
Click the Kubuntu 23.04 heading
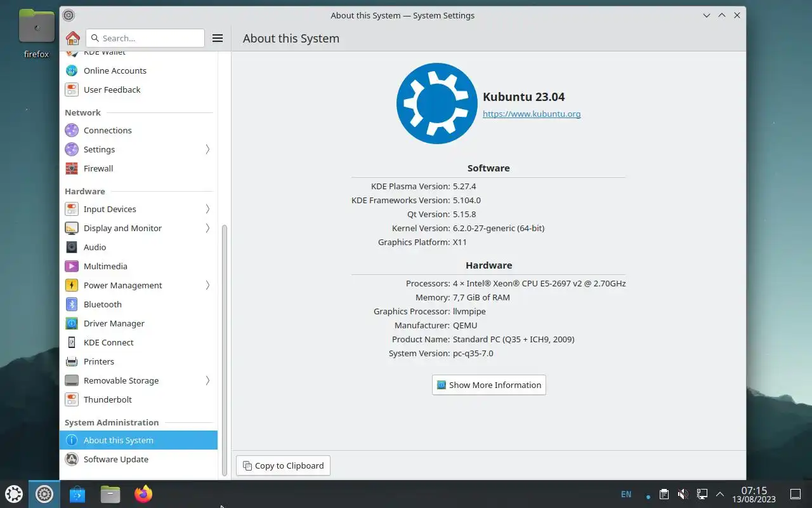[x=524, y=97]
